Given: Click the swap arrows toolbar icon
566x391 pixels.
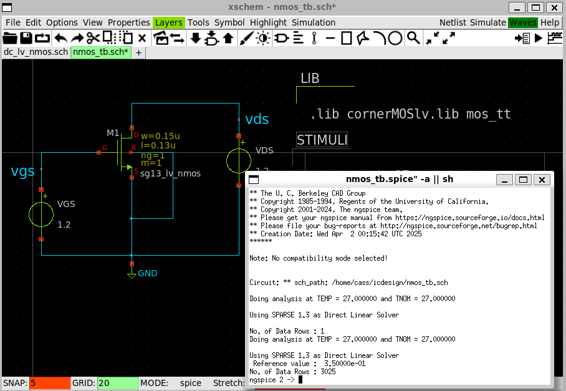Looking at the screenshot, I should click(177, 38).
